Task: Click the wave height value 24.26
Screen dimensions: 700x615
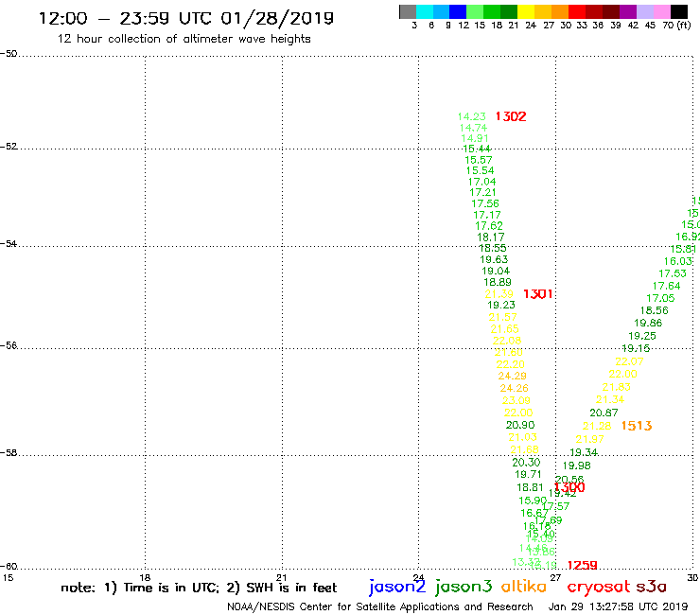Action: click(514, 388)
